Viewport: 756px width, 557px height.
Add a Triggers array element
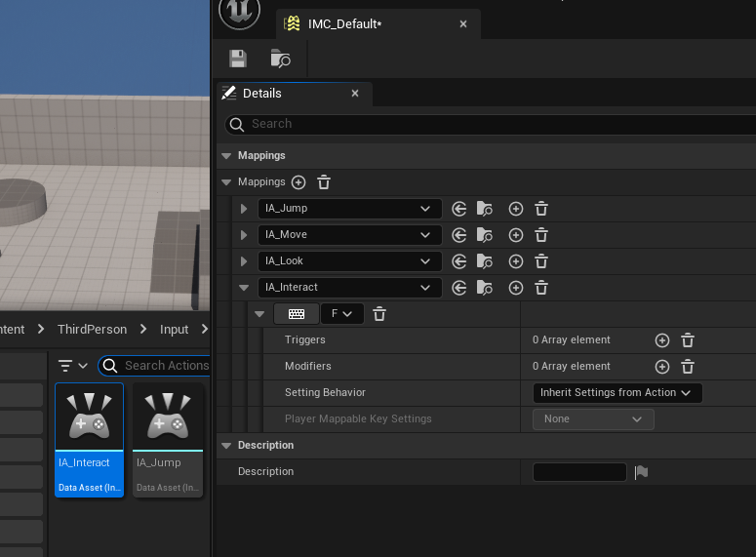(x=662, y=340)
